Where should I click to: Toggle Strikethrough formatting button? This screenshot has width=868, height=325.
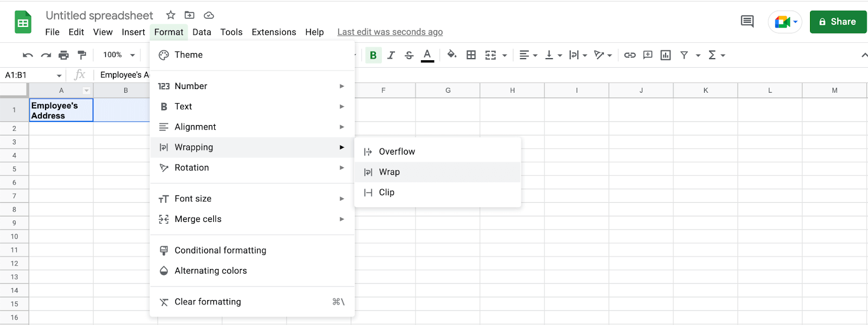click(409, 55)
